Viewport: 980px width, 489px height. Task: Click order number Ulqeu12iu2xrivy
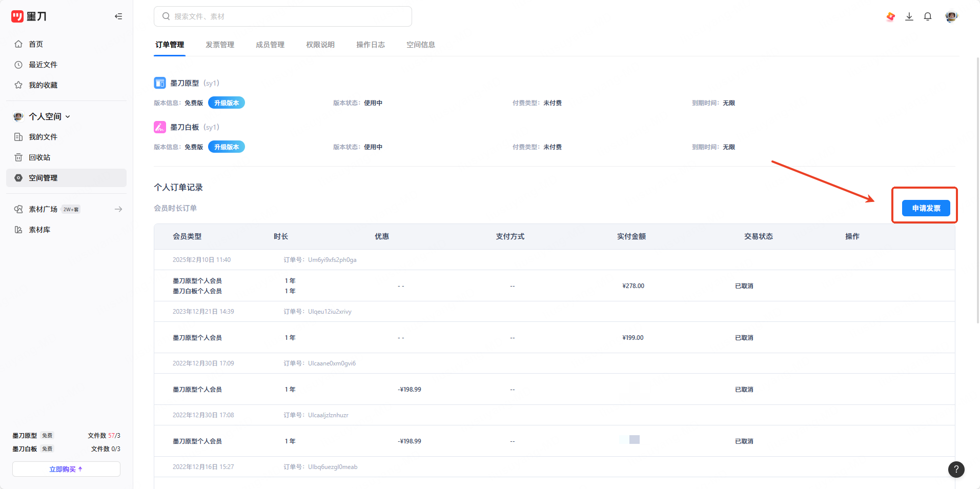click(x=330, y=312)
